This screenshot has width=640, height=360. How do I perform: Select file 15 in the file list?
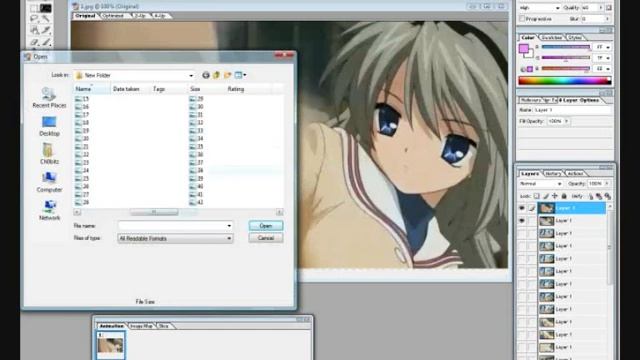point(82,99)
